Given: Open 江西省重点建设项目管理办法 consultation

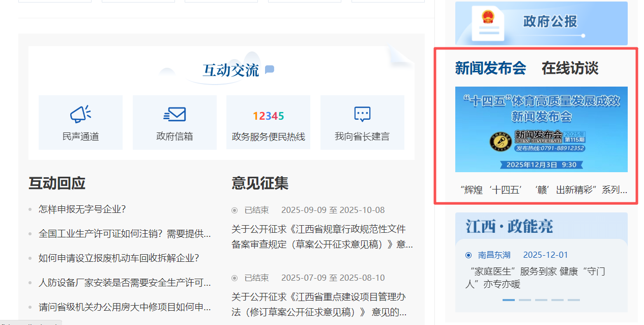Looking at the screenshot, I should coord(319,304).
